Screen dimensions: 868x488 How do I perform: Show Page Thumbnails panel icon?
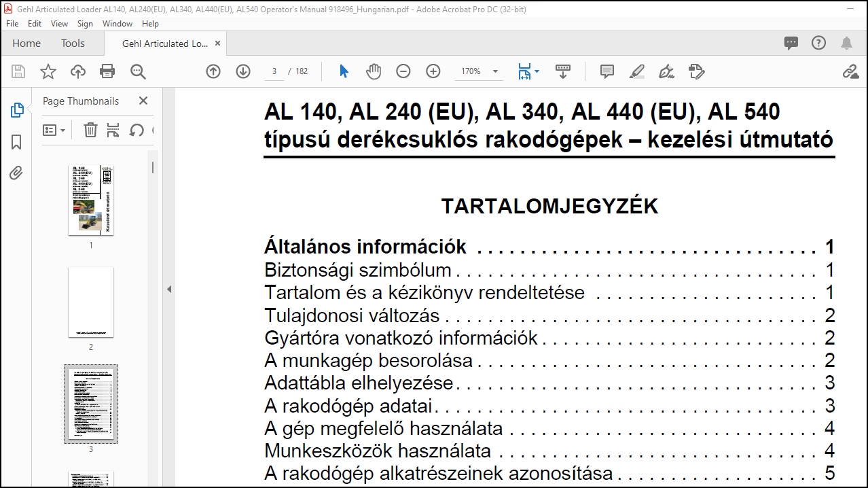pos(17,110)
